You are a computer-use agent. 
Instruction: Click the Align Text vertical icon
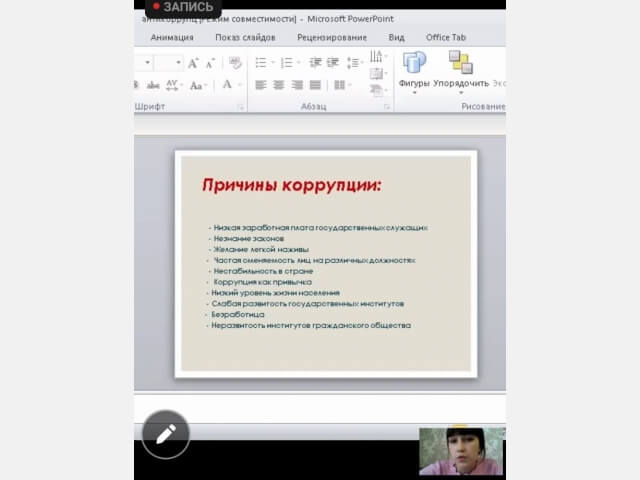378,74
